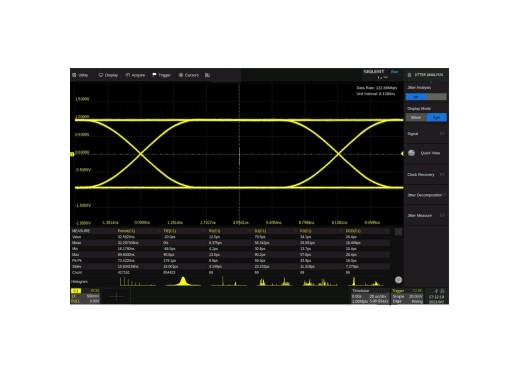This screenshot has height=380, width=520.
Task: Click the Jitter Analysis panel header icon
Action: pos(409,75)
